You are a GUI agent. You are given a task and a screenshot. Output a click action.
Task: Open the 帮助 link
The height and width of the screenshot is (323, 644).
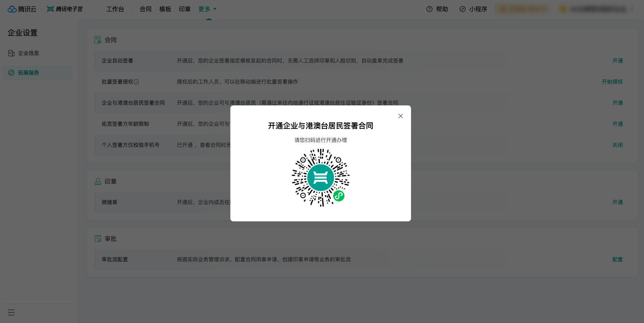(x=442, y=9)
